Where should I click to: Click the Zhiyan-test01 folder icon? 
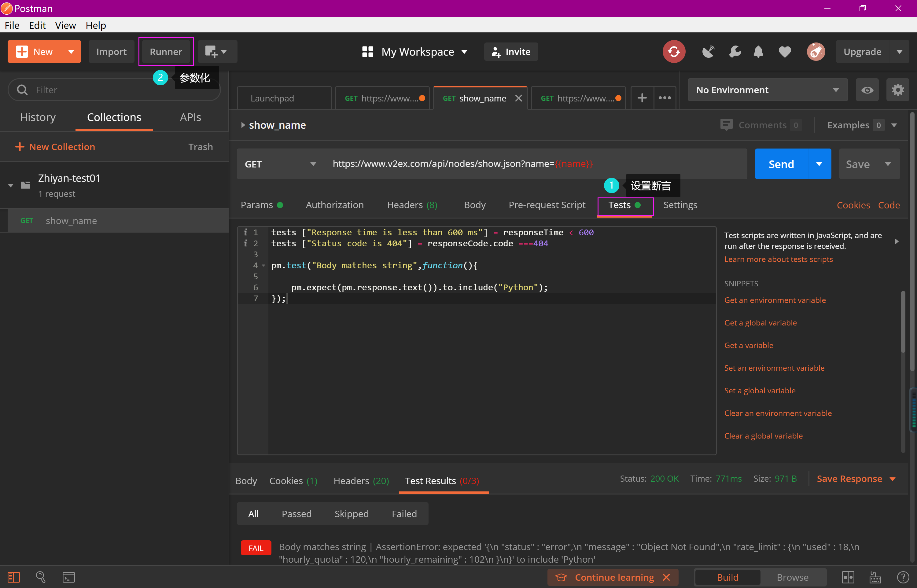25,185
